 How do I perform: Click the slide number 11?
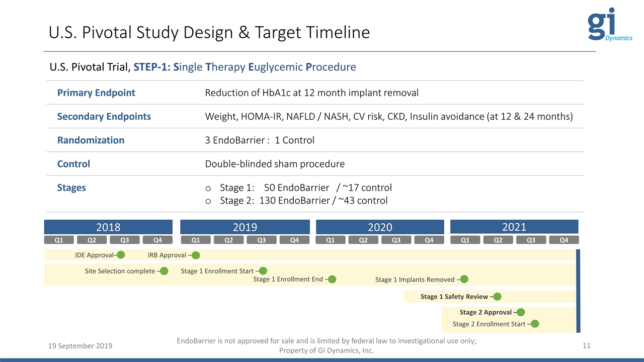pyautogui.click(x=586, y=346)
